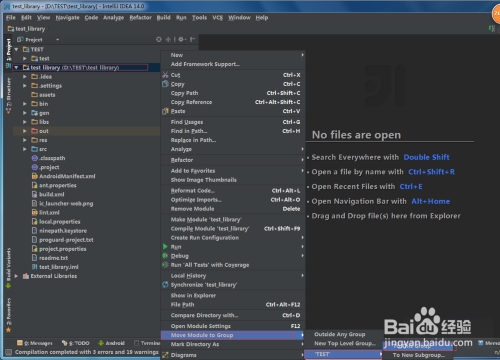Click the Diagrams icon in context menu
Viewport: 500px width, 360px height.
pos(165,355)
